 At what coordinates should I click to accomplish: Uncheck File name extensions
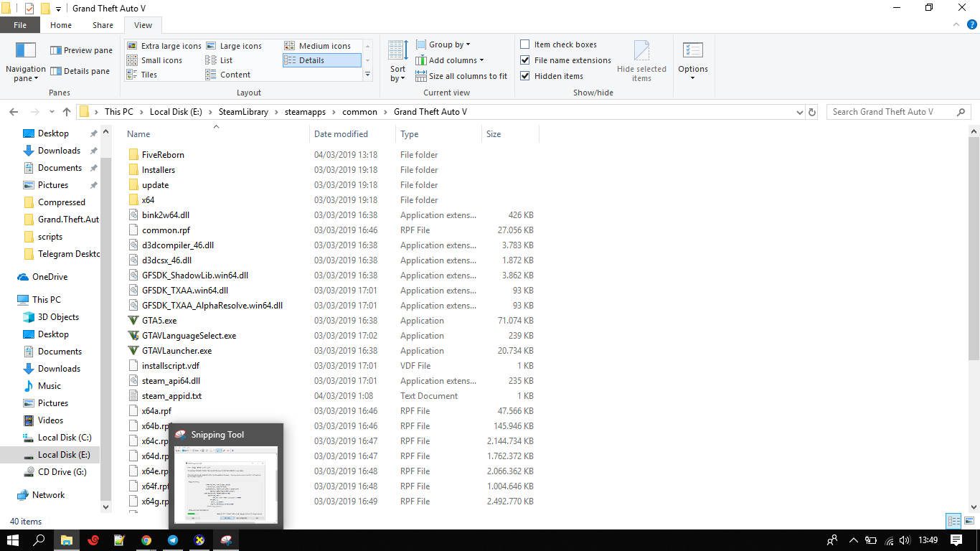coord(525,60)
